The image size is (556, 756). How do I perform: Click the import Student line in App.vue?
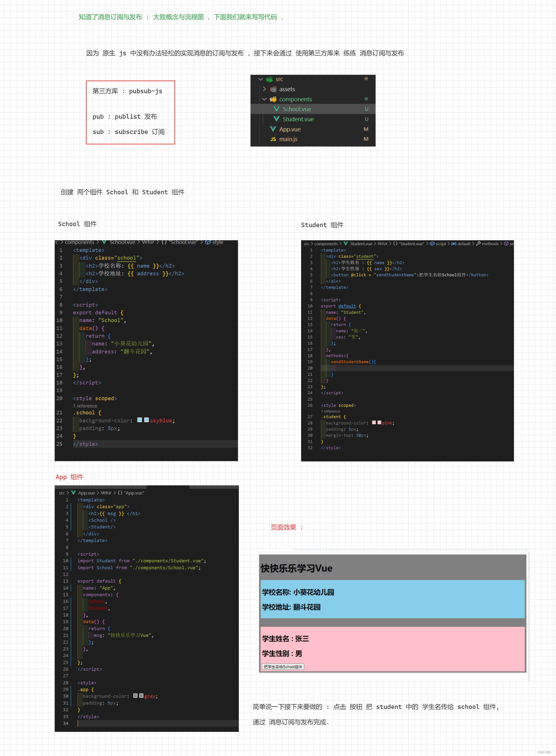tap(142, 561)
